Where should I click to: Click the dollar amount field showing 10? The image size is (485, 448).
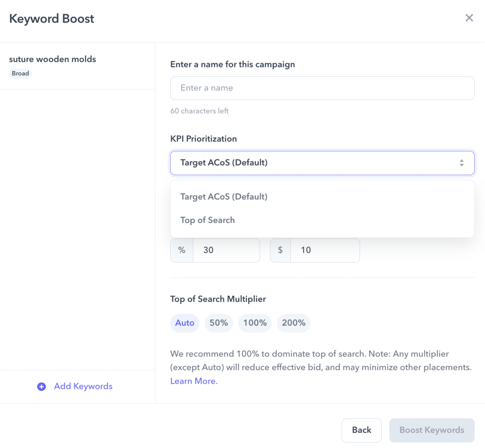tap(325, 250)
